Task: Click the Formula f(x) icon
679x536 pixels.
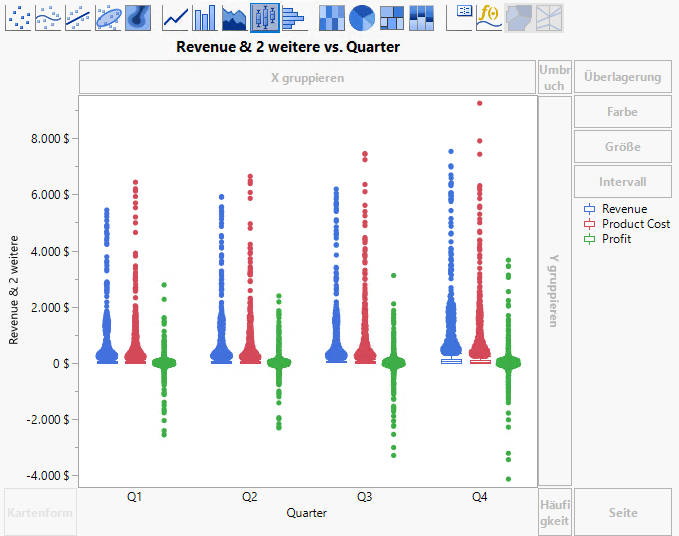Action: click(489, 16)
